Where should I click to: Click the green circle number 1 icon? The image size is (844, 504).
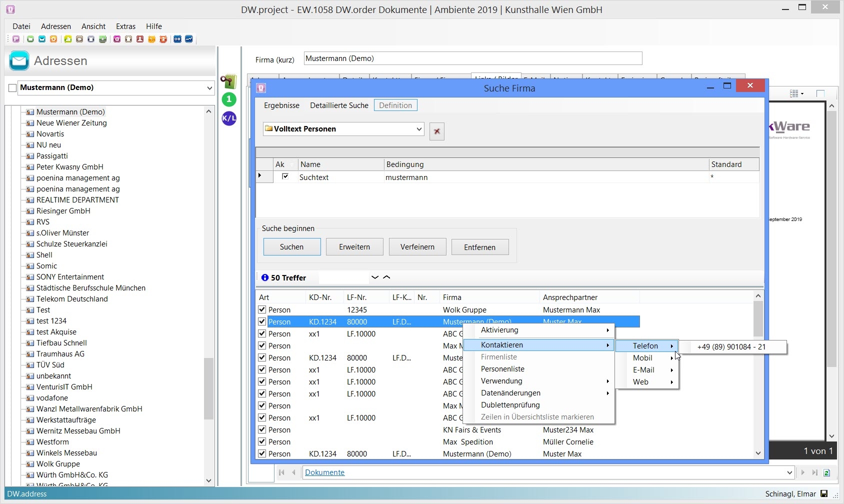click(229, 99)
